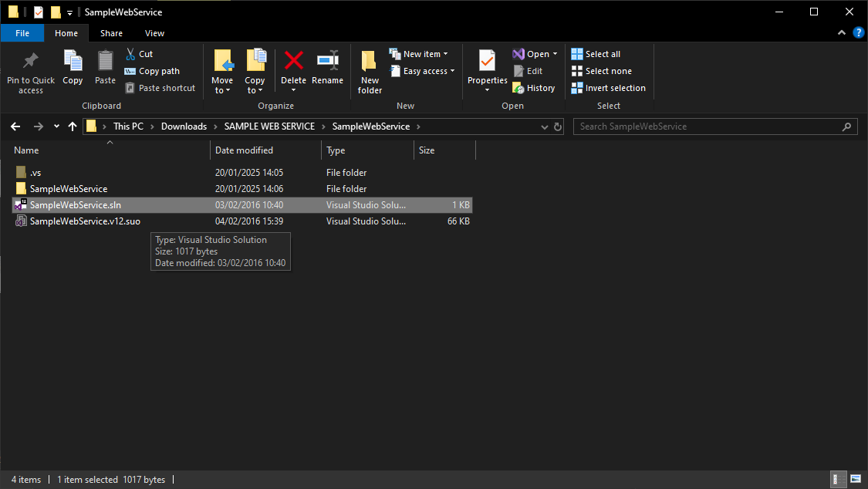Image resolution: width=868 pixels, height=489 pixels.
Task: Click the Pin to Quick access icon
Action: [x=30, y=61]
